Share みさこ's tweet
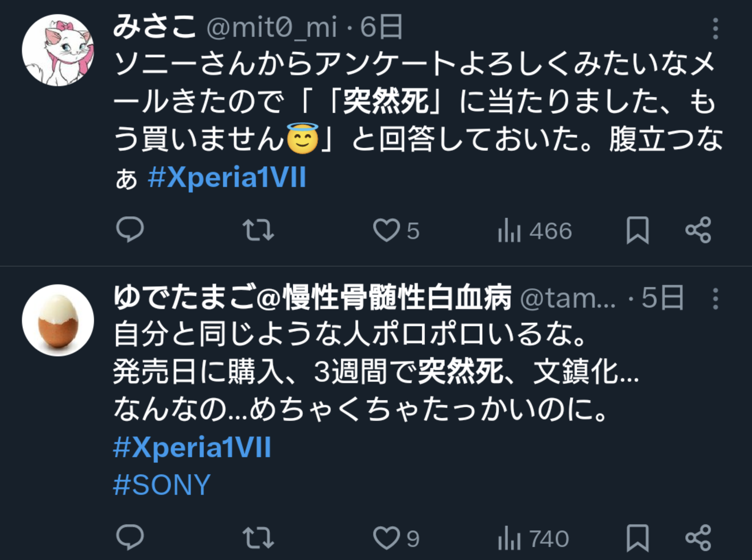The image size is (752, 560). (x=698, y=230)
